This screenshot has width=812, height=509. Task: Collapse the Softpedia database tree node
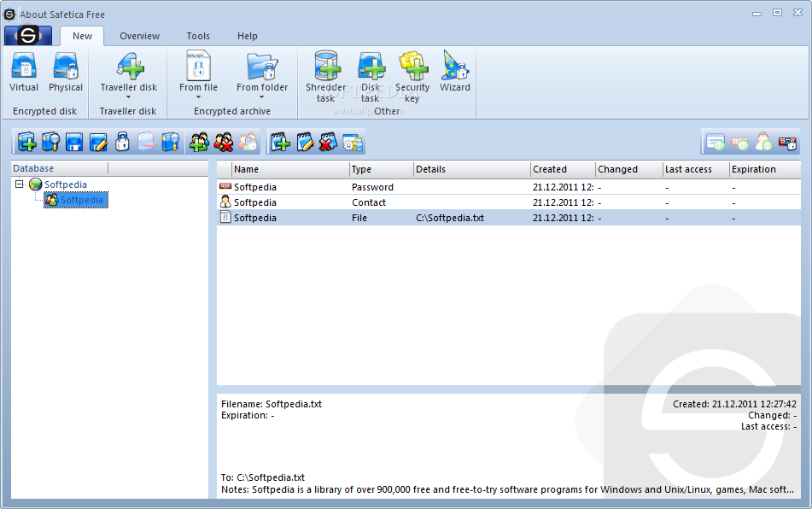19,184
